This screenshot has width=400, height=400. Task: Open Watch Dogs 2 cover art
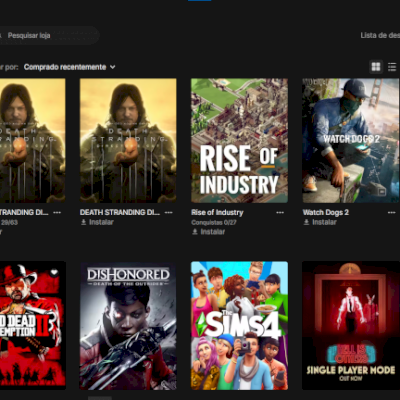tap(351, 141)
